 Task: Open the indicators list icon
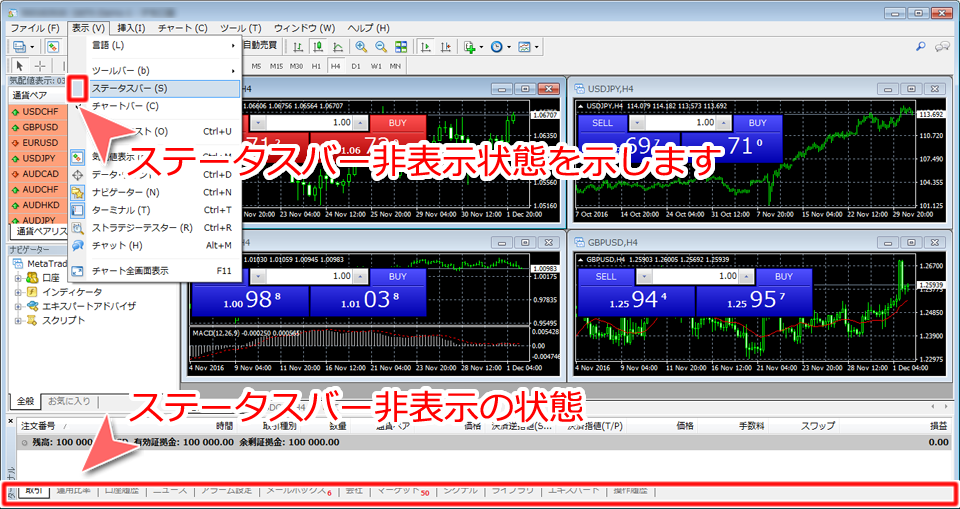point(470,47)
